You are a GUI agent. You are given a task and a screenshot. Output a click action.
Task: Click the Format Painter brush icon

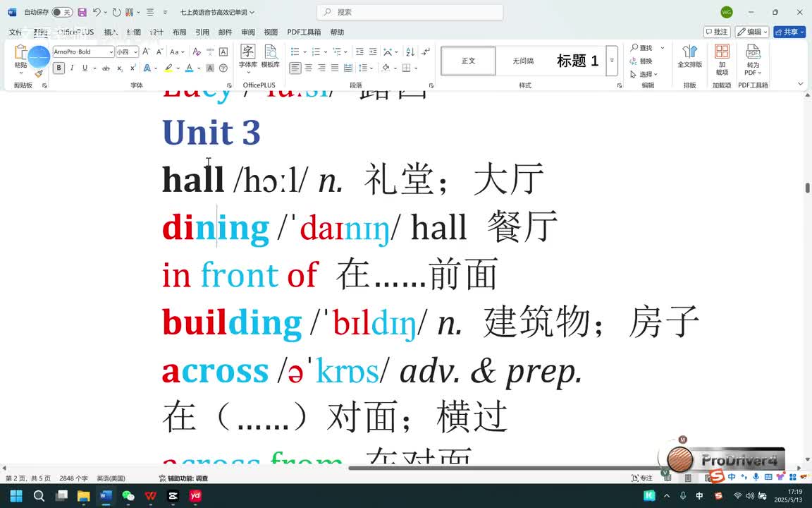click(39, 73)
